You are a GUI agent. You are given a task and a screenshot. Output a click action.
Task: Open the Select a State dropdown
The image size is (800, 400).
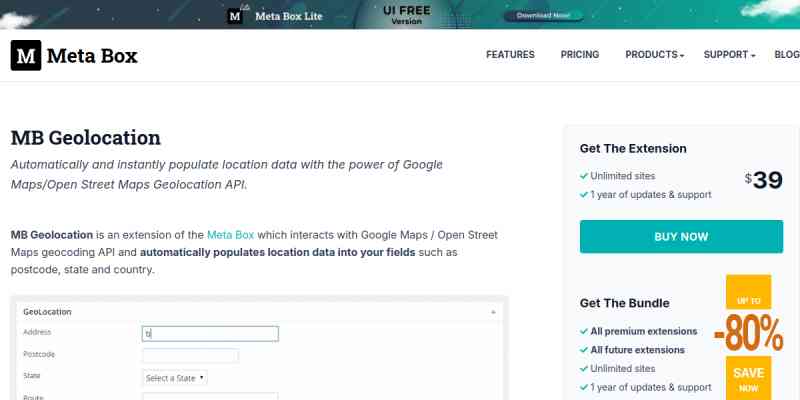175,378
